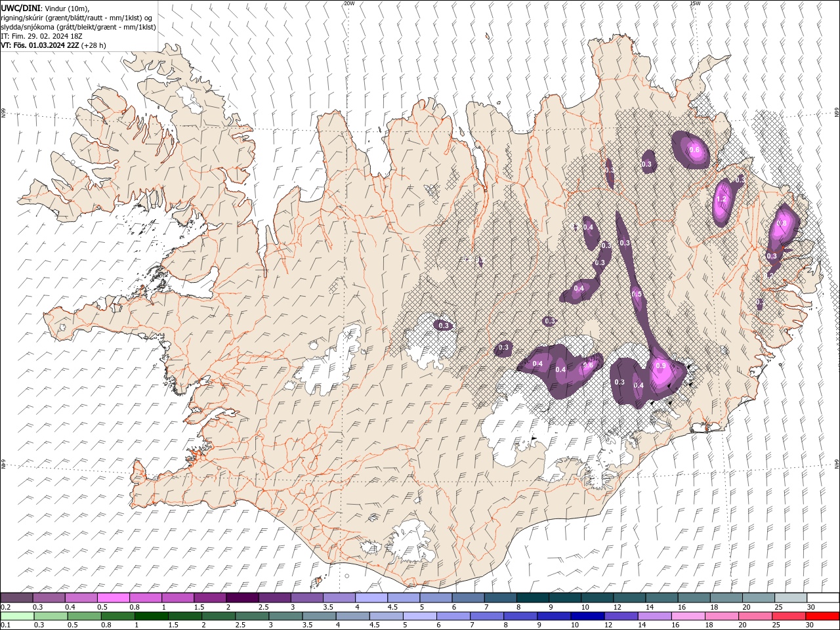Click lower legend swatch between 0.1 and 0.3
This screenshot has height=630, width=840.
click(18, 616)
